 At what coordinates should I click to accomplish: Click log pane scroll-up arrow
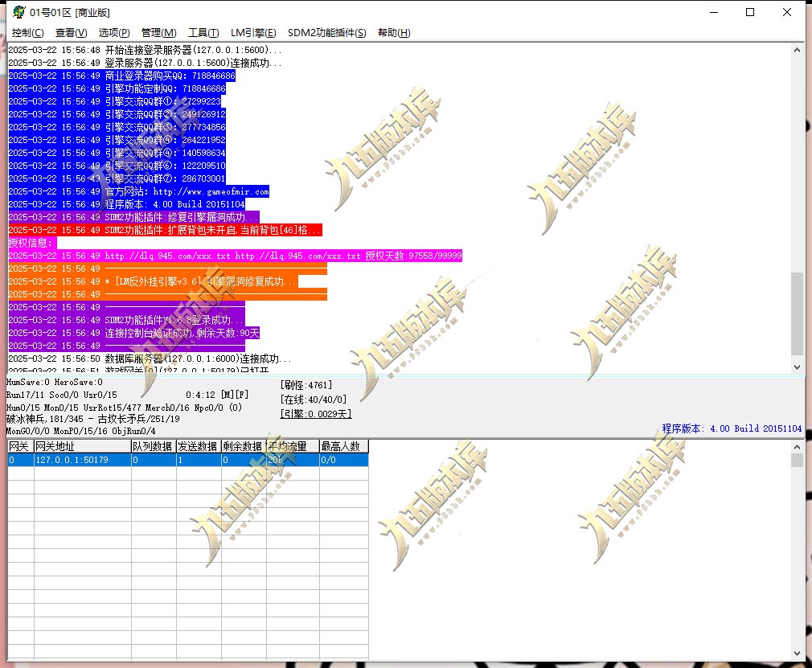[797, 50]
